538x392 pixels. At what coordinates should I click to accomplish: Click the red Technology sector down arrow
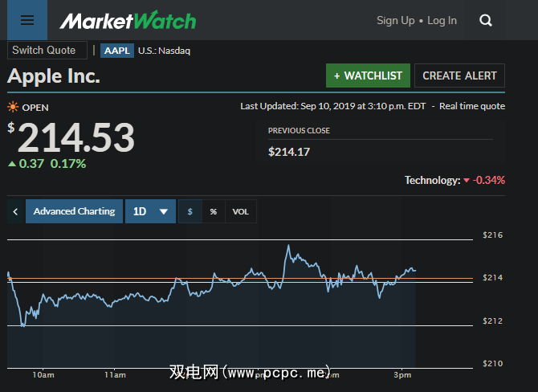tap(467, 181)
